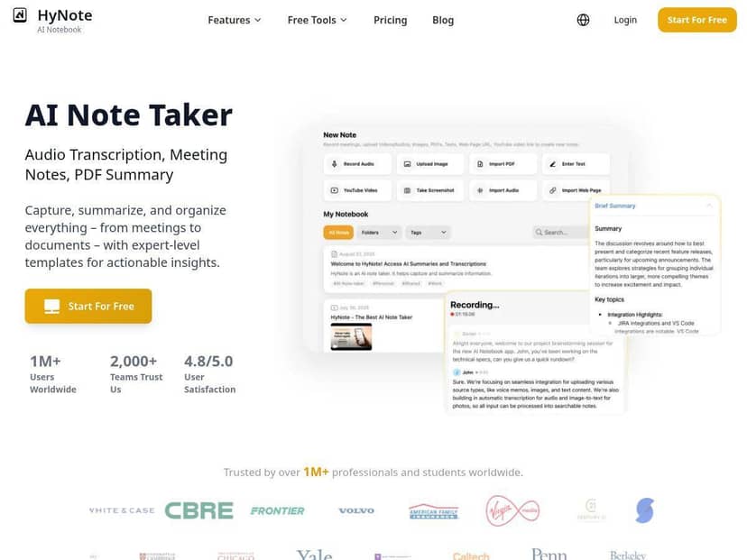Screen dimensions: 747x560
Task: Click the Enter Text pencil icon
Action: point(552,165)
